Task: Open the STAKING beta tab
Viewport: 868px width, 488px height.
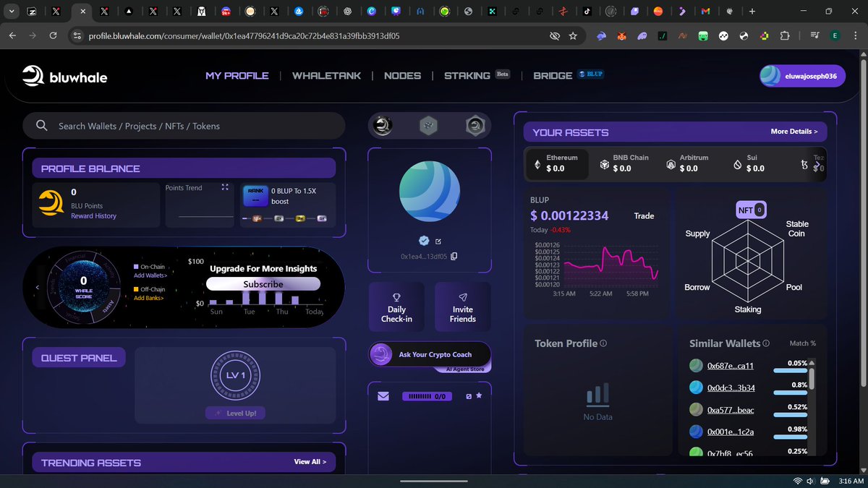Action: point(477,75)
